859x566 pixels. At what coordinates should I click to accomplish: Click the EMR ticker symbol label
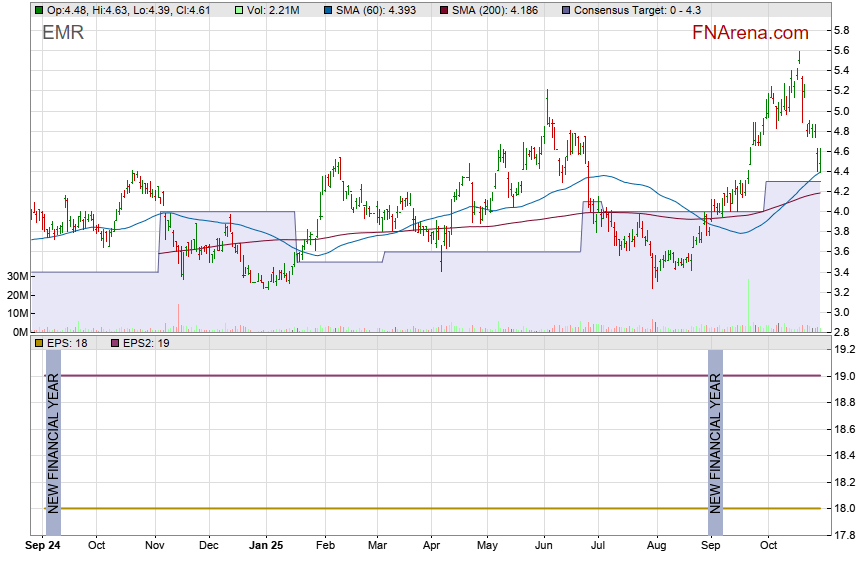63,33
